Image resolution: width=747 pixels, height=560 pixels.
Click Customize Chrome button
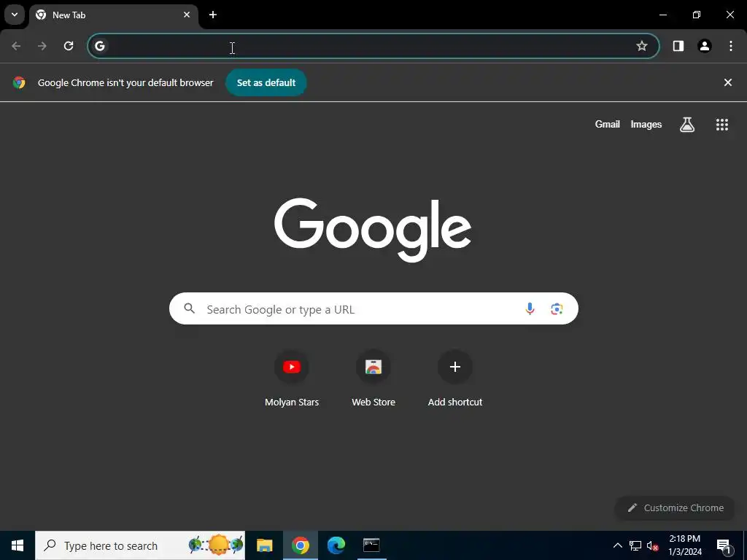(x=675, y=507)
